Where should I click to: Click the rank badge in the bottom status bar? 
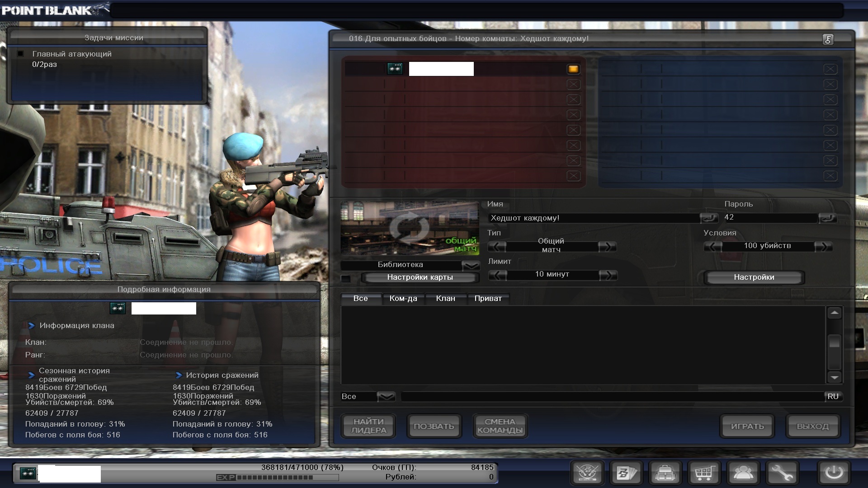click(x=28, y=474)
